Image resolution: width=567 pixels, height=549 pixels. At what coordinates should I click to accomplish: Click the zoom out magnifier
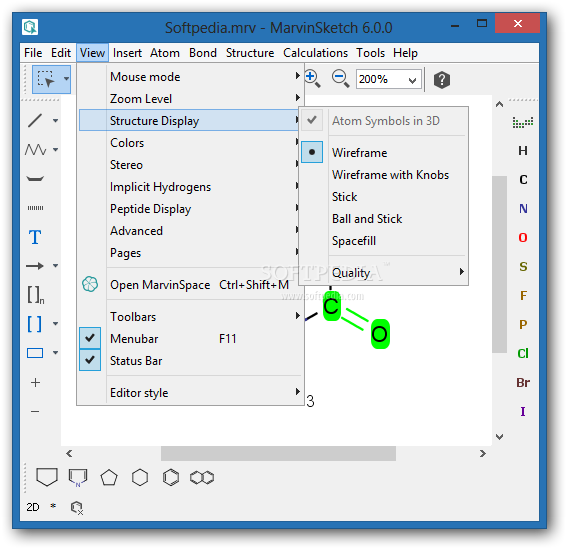click(340, 79)
